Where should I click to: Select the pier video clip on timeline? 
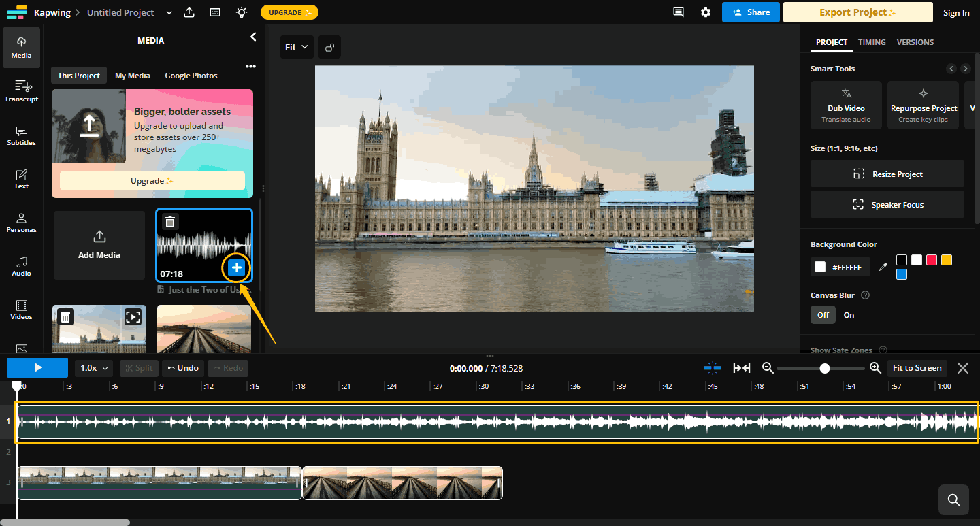click(x=402, y=483)
